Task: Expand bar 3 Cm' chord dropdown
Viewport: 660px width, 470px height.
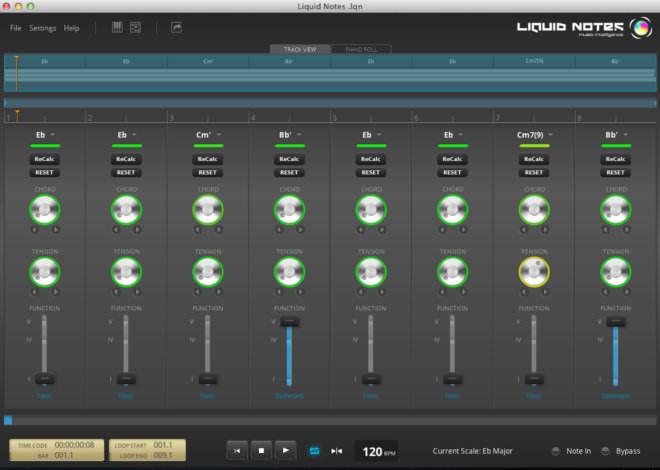Action: 219,134
